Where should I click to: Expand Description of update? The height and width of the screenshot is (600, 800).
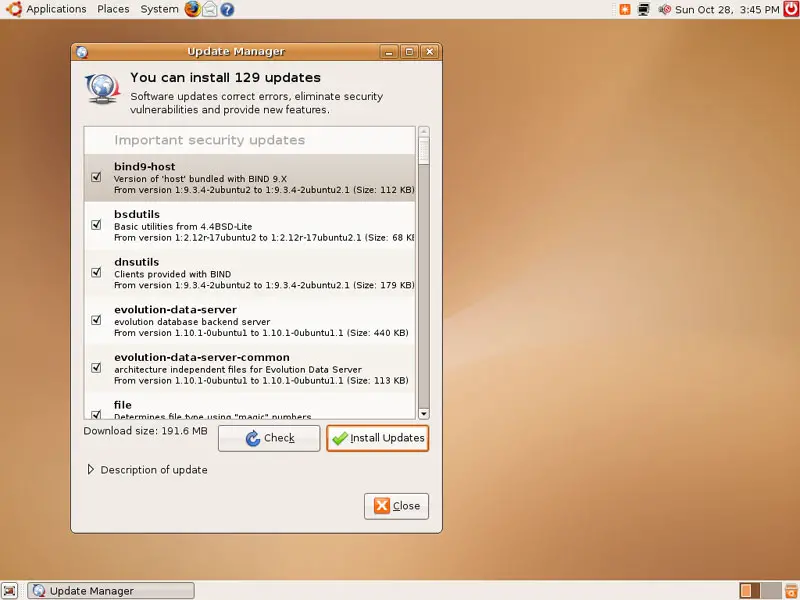tap(90, 469)
